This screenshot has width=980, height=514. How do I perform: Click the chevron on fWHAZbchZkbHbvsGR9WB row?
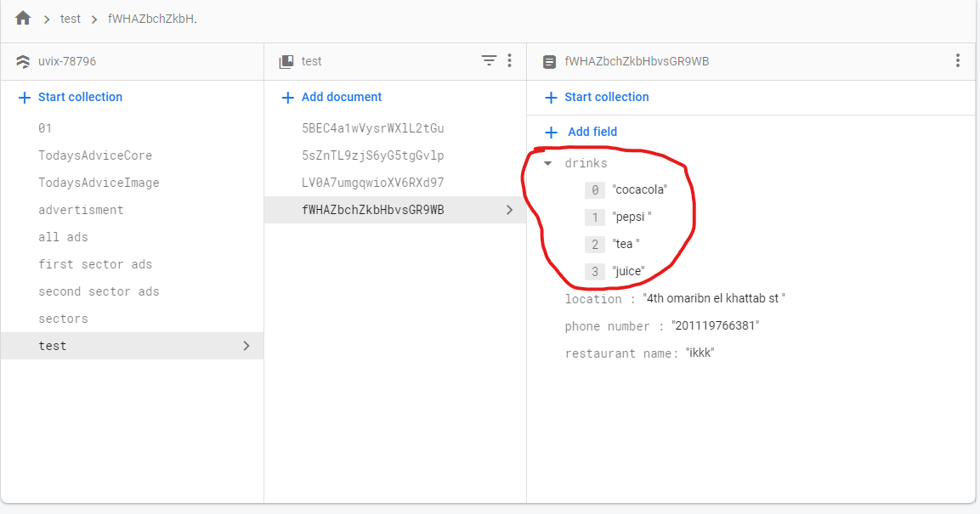pos(509,210)
